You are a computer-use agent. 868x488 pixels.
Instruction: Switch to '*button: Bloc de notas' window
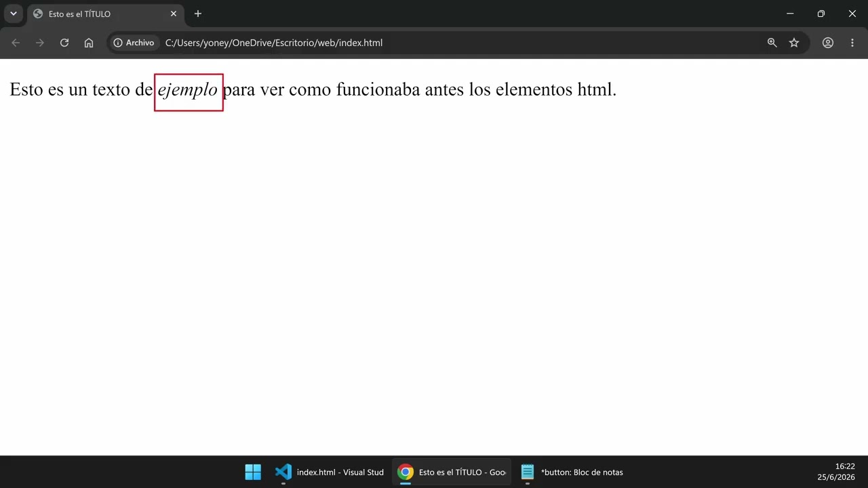[572, 472]
